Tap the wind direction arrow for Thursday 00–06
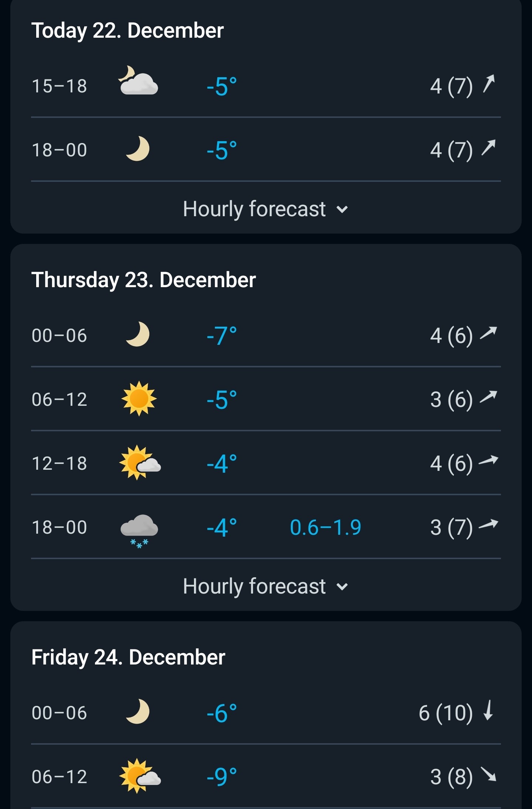This screenshot has height=809, width=532. tap(488, 333)
